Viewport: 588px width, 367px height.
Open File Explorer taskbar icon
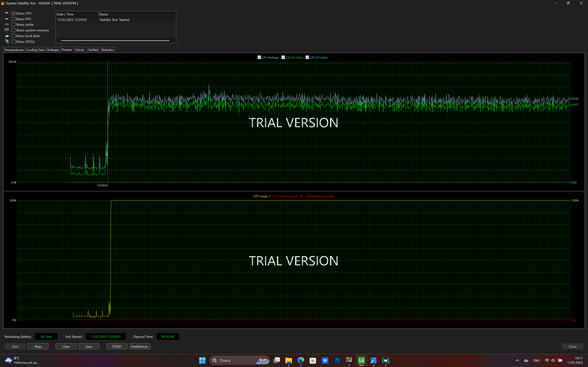pyautogui.click(x=288, y=360)
